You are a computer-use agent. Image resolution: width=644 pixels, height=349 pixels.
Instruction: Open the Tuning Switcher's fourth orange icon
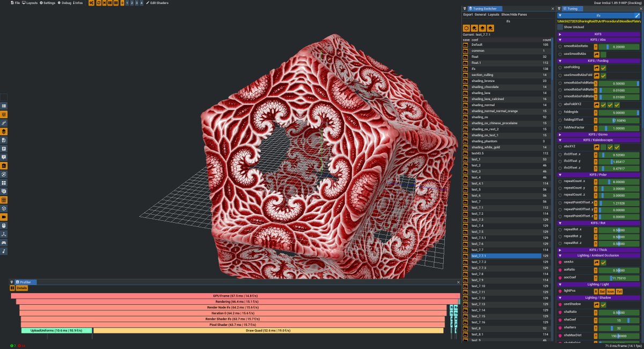click(x=490, y=28)
